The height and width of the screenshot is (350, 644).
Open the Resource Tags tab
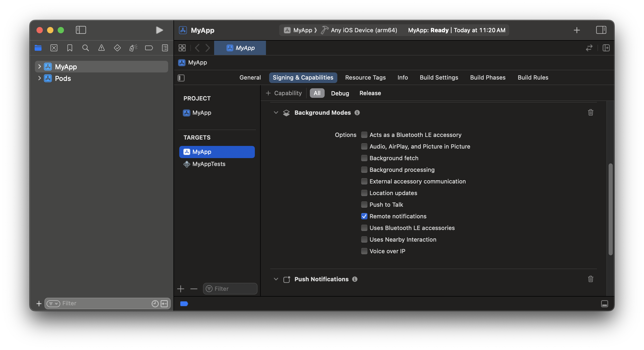pyautogui.click(x=365, y=77)
